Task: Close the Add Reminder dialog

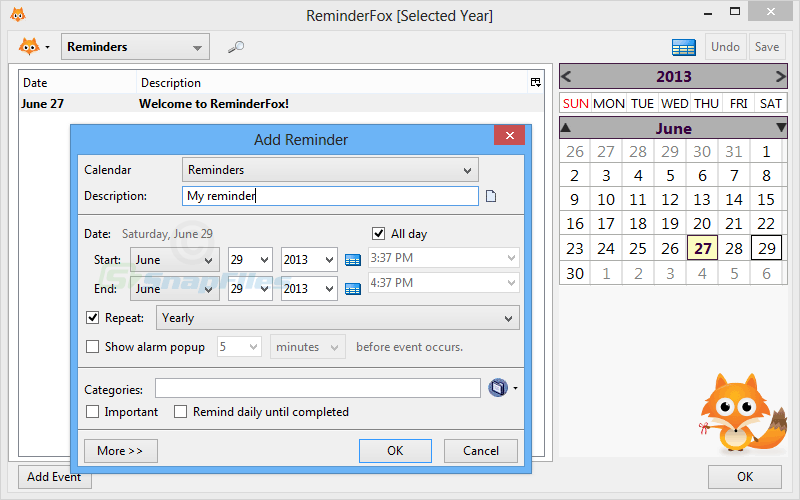Action: [x=509, y=135]
